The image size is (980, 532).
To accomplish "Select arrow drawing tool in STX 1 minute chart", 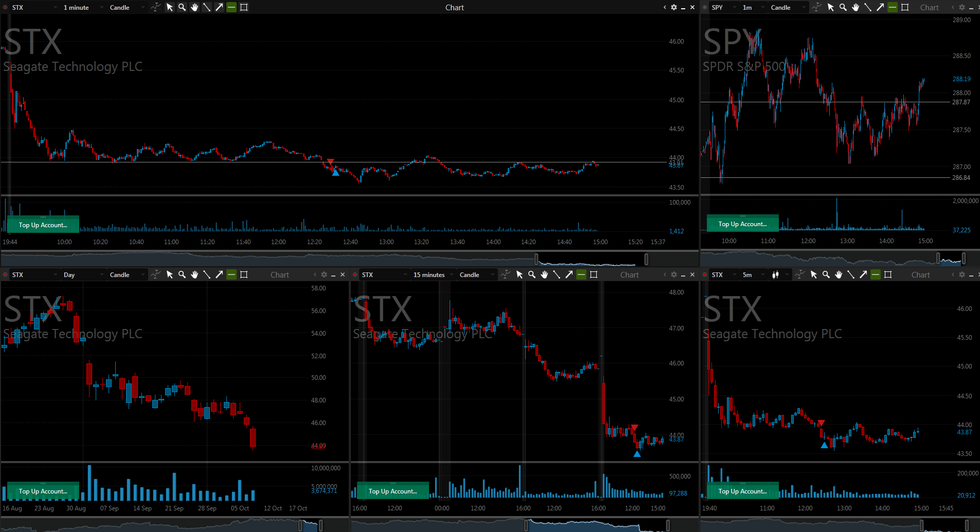I will (219, 7).
